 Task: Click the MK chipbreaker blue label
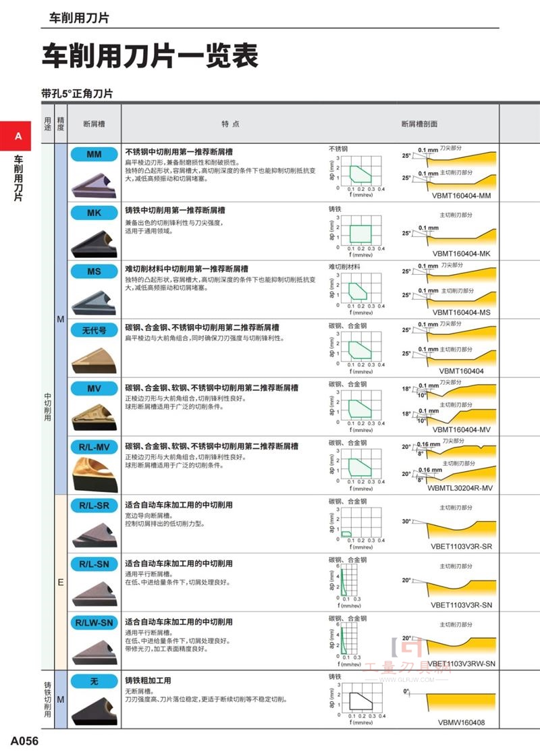tap(94, 213)
